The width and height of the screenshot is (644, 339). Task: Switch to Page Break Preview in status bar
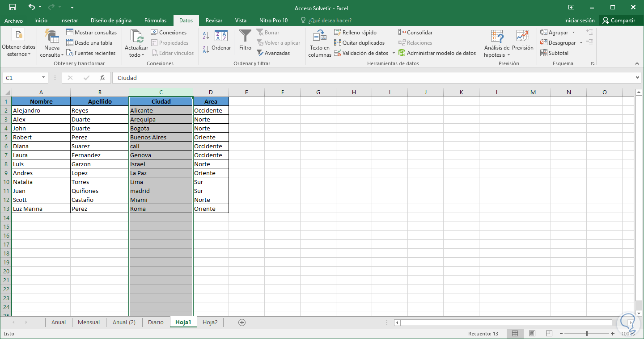(549, 334)
